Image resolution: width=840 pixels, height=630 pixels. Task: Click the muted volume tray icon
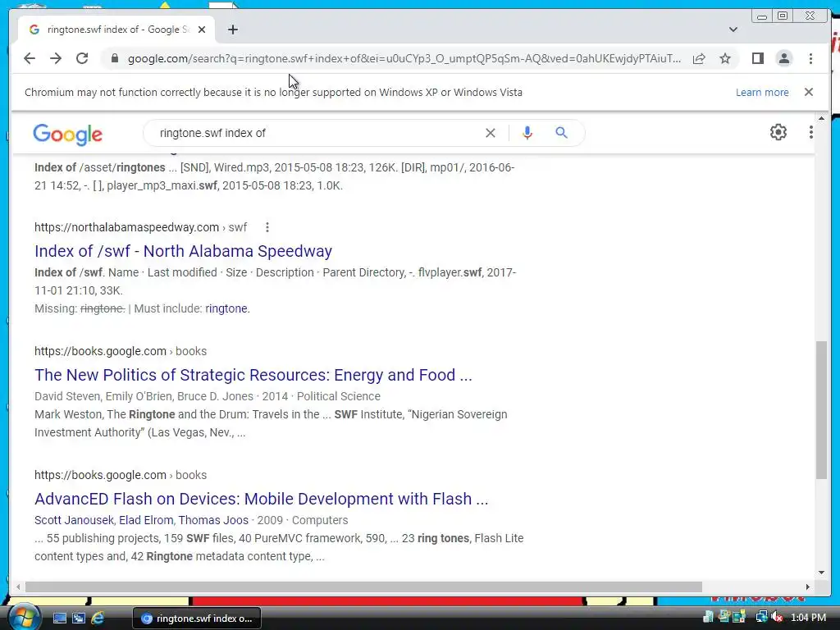777,617
